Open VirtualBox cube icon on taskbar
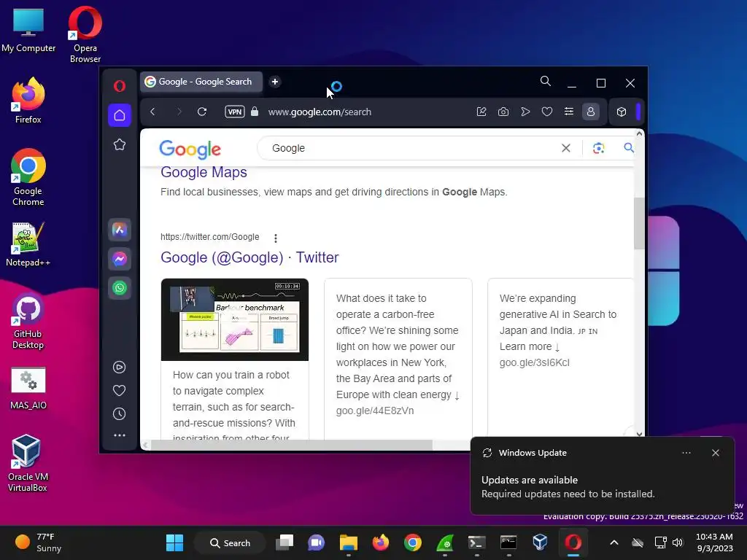Screen dimensions: 747x560 click(x=540, y=542)
